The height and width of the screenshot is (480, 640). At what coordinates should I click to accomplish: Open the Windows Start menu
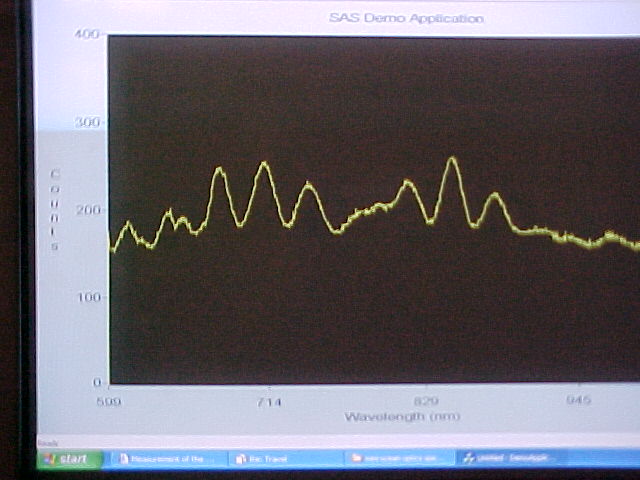coord(70,459)
